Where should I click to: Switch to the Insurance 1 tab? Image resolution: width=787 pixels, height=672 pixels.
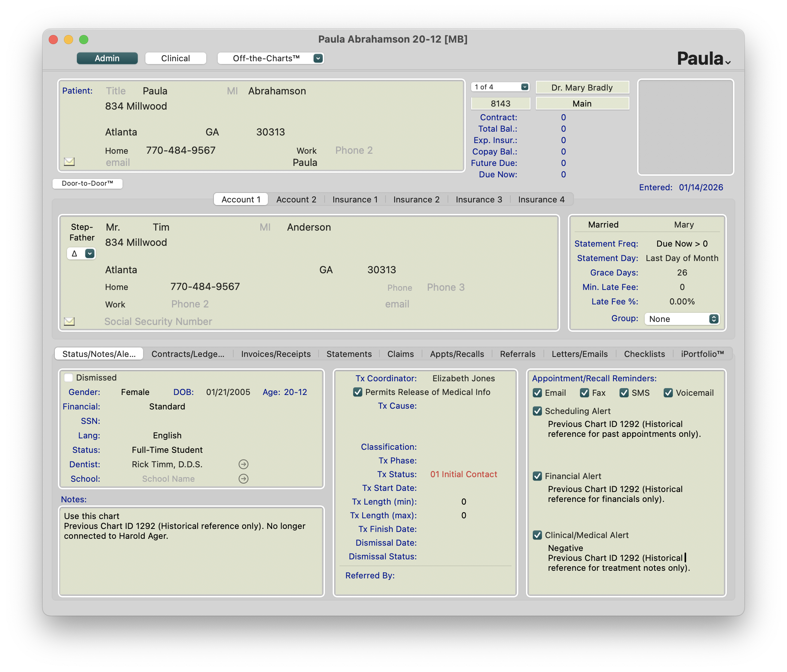coord(355,199)
